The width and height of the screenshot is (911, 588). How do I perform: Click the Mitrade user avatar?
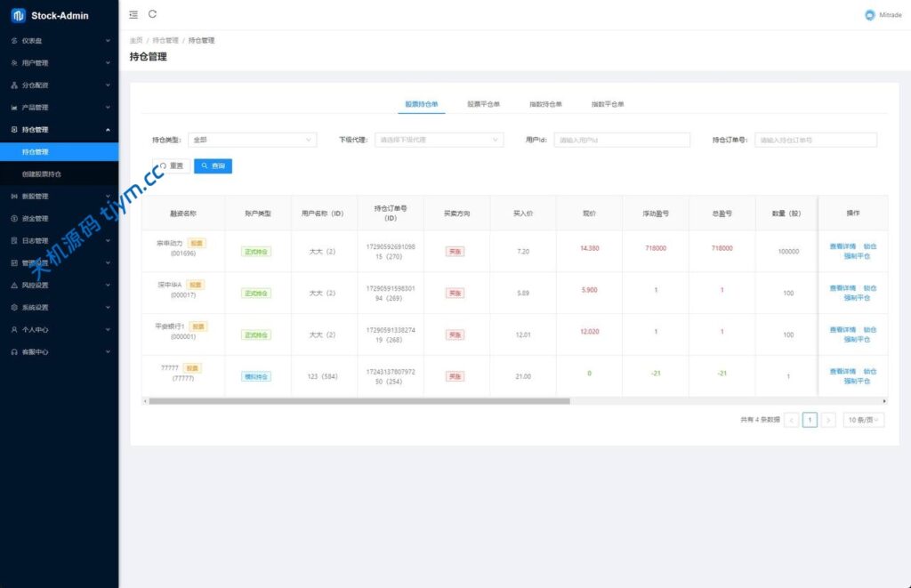pos(869,15)
